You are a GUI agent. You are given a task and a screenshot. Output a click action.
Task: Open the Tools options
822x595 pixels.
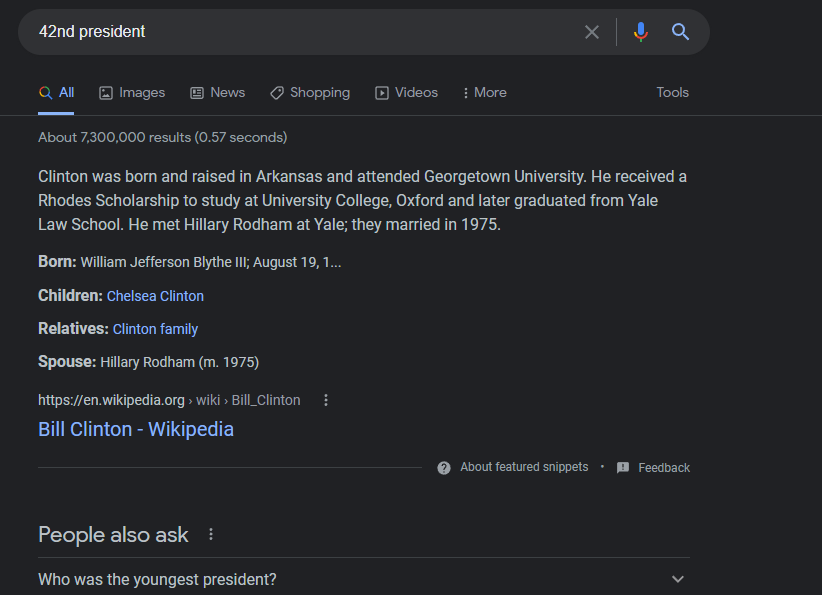coord(673,93)
